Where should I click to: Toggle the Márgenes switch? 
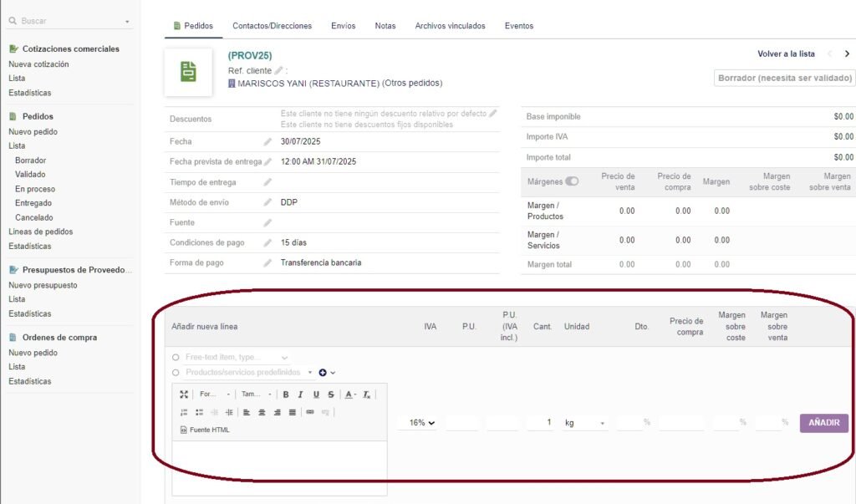pos(572,181)
